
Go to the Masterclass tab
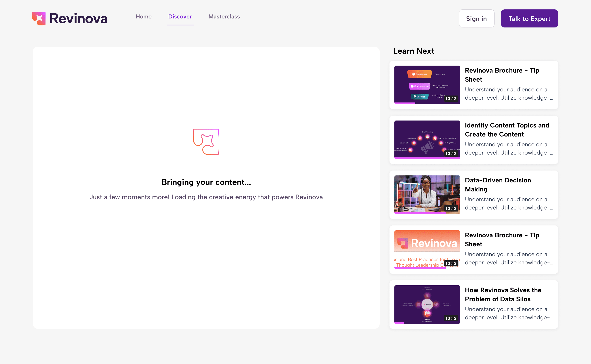click(x=224, y=17)
